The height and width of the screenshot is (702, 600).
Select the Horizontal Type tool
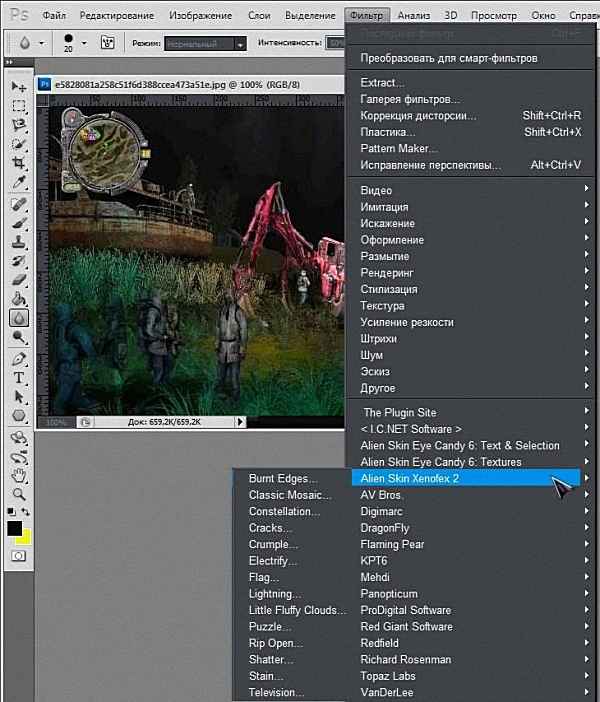pyautogui.click(x=18, y=378)
